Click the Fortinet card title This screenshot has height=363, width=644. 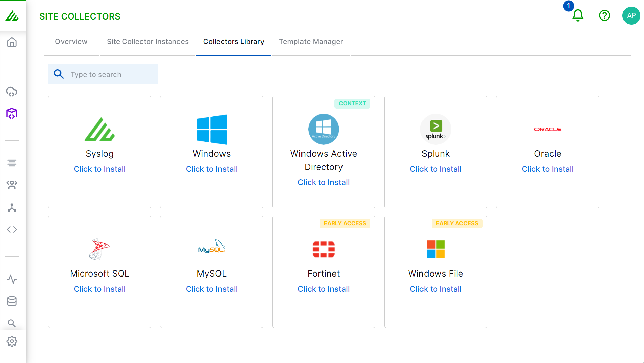(323, 274)
